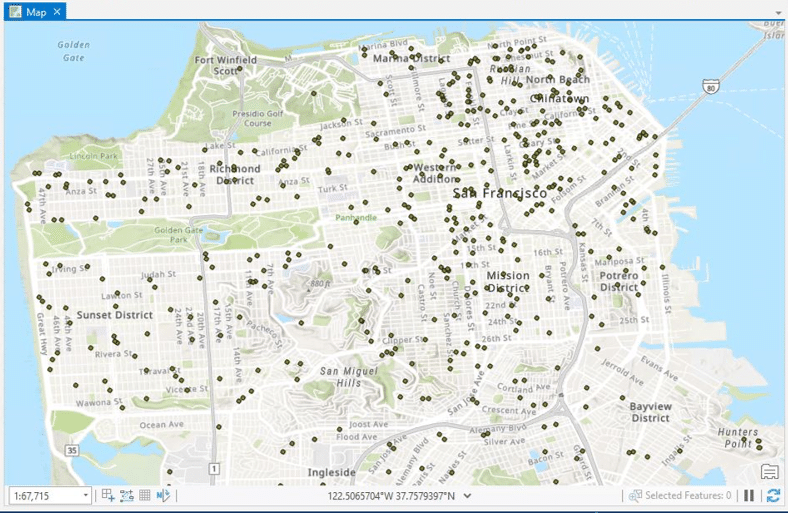Click the Route 35 highway shield
This screenshot has height=513, width=788.
(x=72, y=450)
